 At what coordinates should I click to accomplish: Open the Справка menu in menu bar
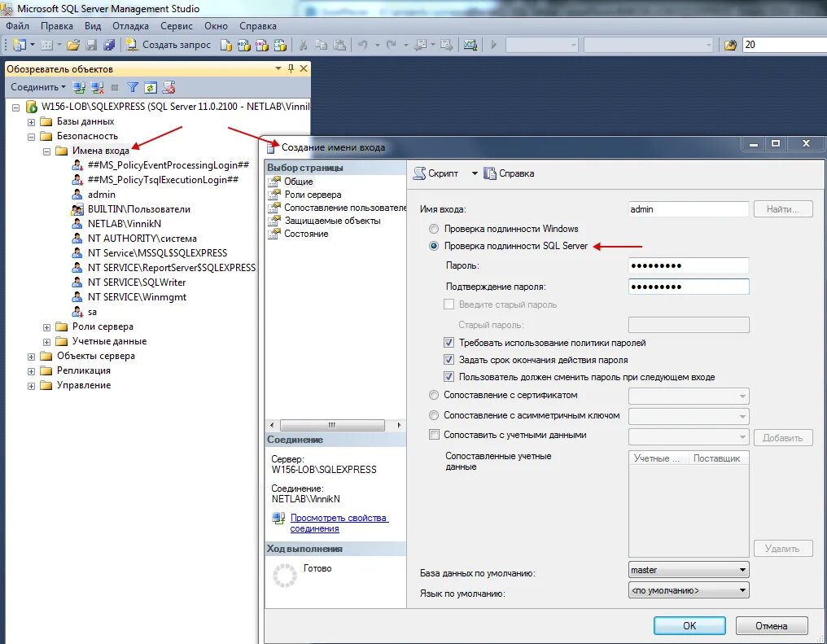(x=258, y=26)
